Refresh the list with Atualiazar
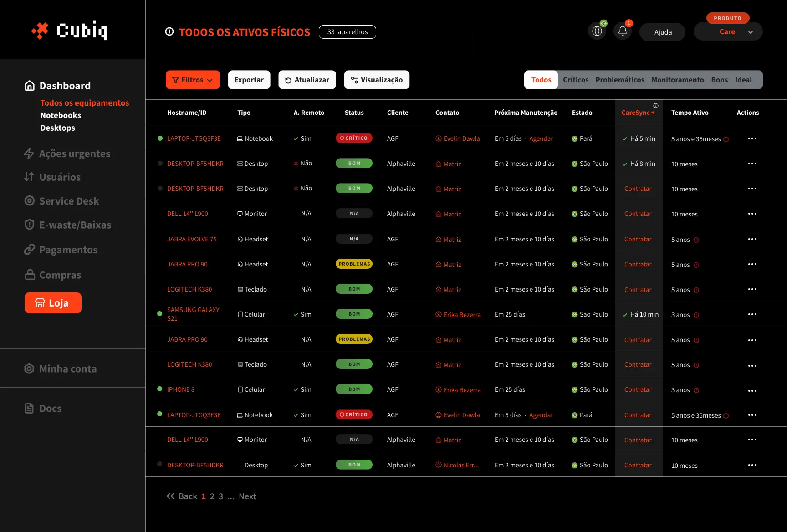The width and height of the screenshot is (787, 532). point(307,80)
